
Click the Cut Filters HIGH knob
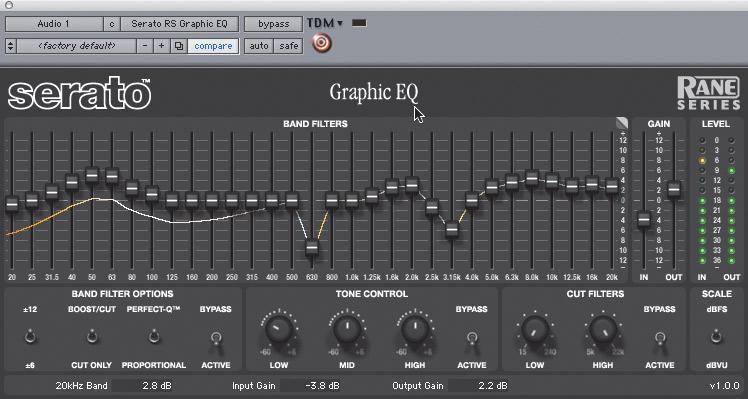tap(603, 330)
